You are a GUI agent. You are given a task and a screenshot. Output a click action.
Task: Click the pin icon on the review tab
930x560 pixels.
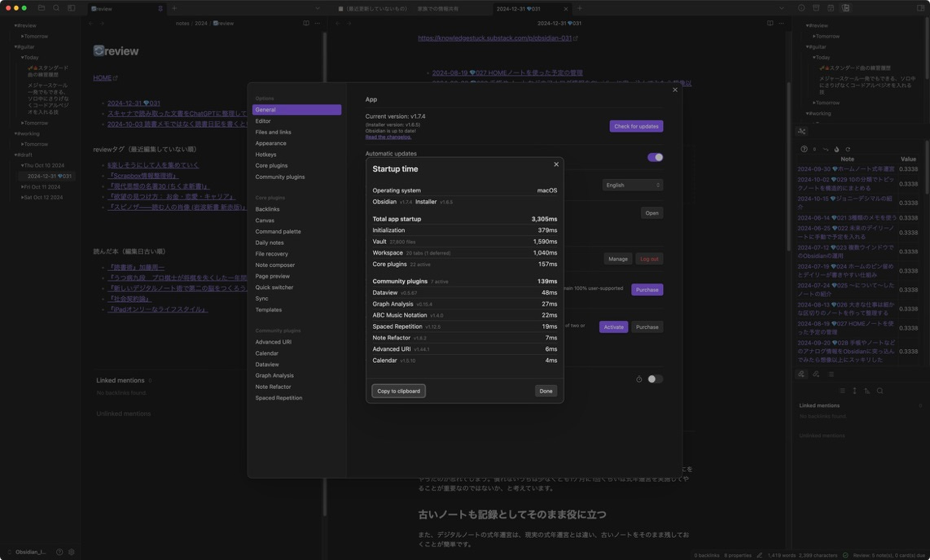coord(160,9)
